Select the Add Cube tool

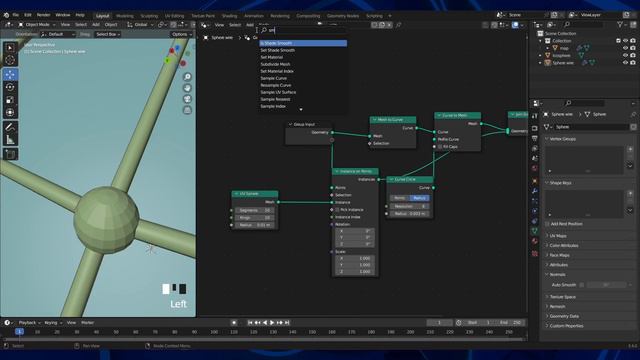10,154
